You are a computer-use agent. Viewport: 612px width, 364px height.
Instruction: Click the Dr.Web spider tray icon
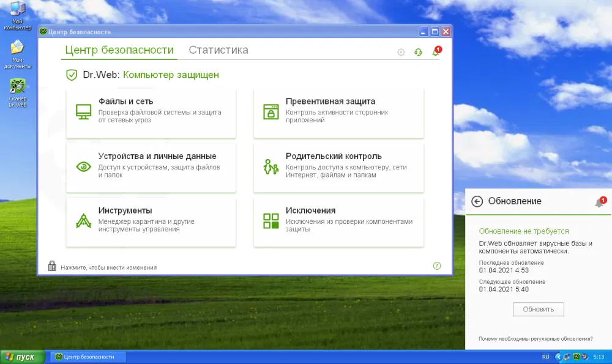click(577, 357)
